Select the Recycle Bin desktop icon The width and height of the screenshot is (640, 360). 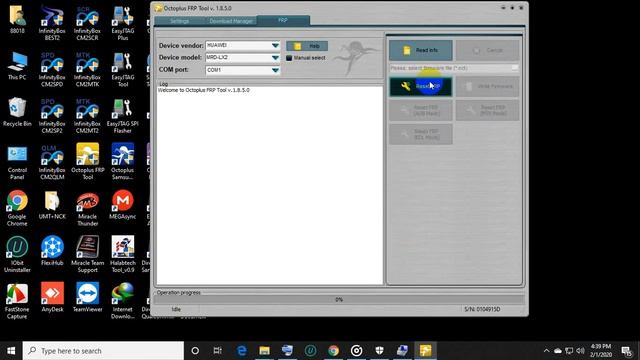point(17,112)
